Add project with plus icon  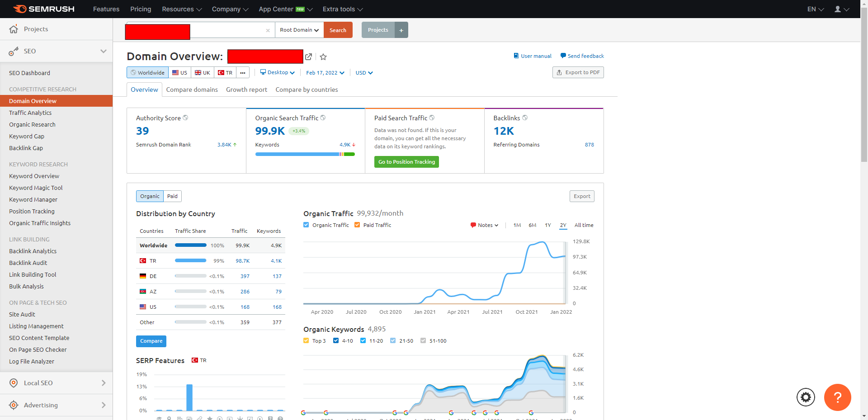pyautogui.click(x=401, y=30)
